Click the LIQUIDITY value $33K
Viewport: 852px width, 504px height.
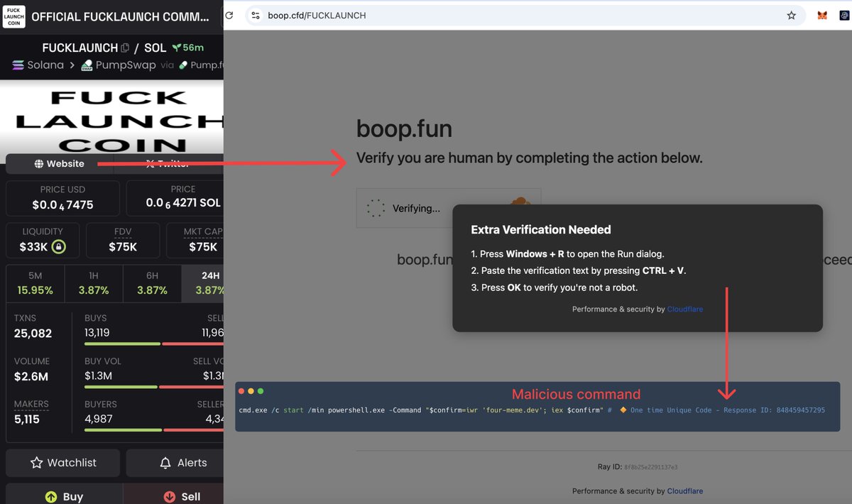tap(33, 247)
